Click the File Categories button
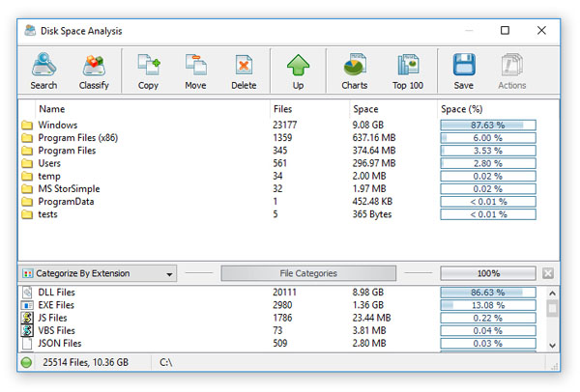Image resolution: width=580 pixels, height=392 pixels. [x=308, y=273]
